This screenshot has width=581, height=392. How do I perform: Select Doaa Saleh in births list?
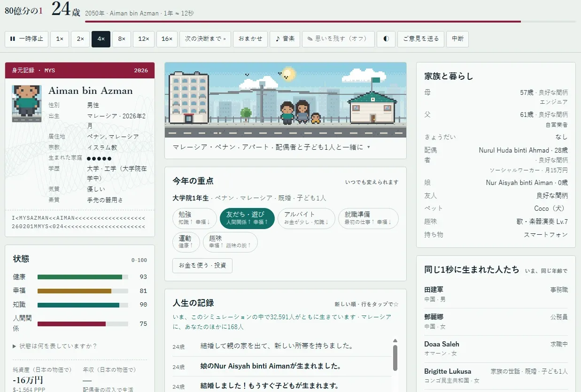(496, 348)
